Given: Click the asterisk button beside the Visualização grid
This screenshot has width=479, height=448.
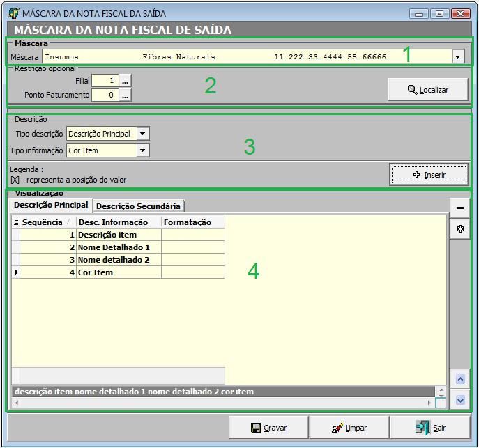Looking at the screenshot, I should tap(459, 229).
